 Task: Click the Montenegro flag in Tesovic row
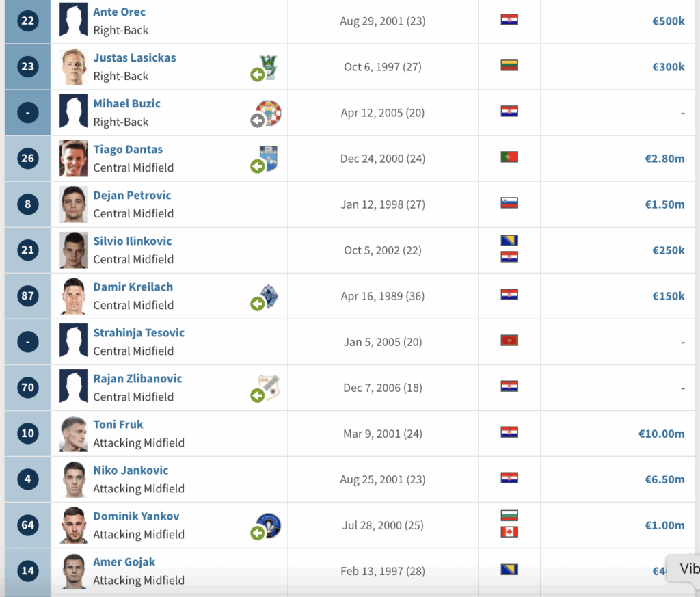(509, 341)
